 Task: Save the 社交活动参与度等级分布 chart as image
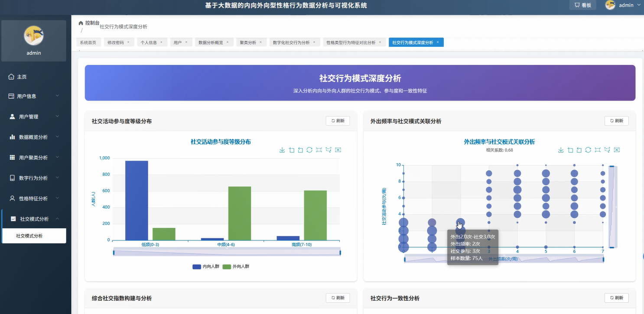click(282, 150)
